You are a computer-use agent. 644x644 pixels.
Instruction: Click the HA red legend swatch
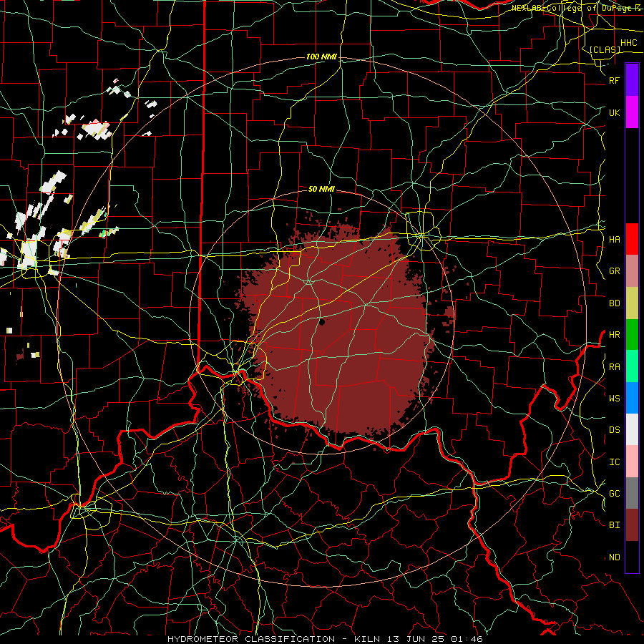(x=632, y=239)
